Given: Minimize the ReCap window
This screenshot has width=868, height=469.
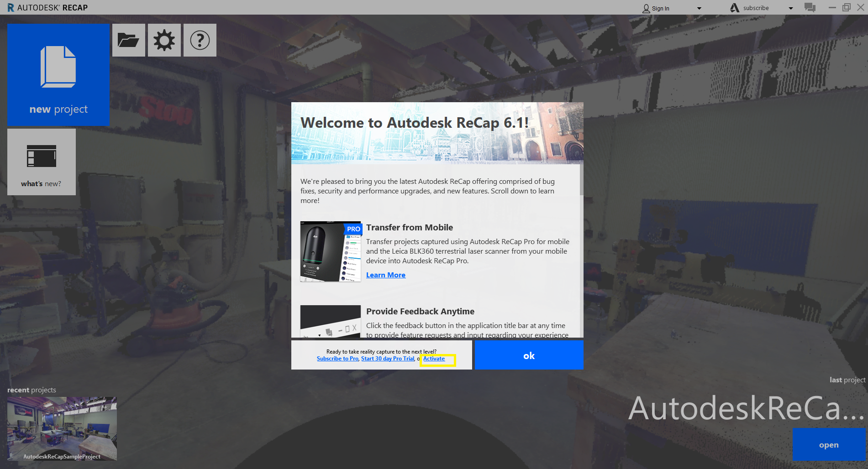Looking at the screenshot, I should click(x=832, y=8).
